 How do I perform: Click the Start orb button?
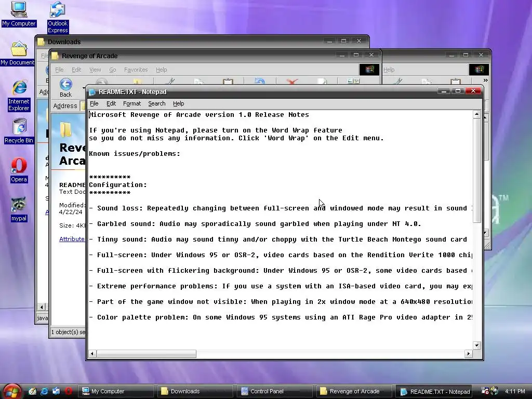click(12, 392)
